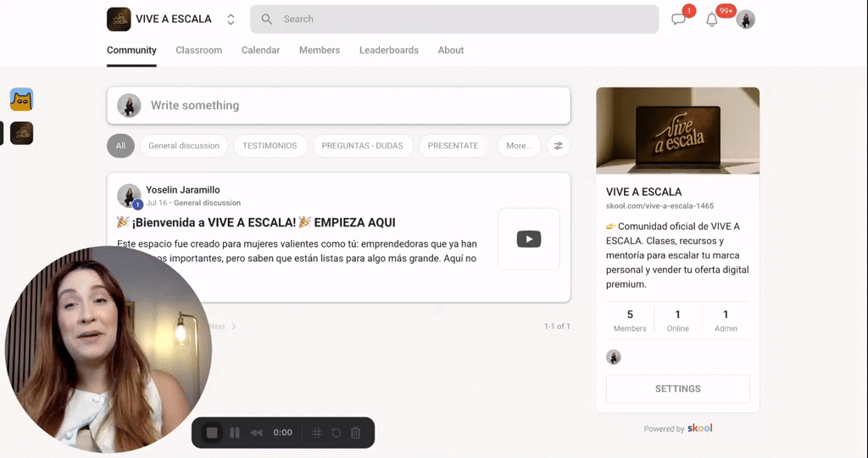Click the grid icon in recorder bar
This screenshot has height=458, width=868.
pos(317,433)
